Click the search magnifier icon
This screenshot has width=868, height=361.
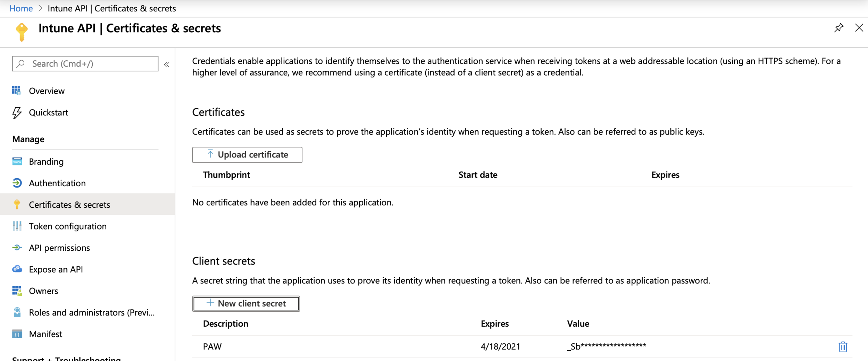click(21, 63)
